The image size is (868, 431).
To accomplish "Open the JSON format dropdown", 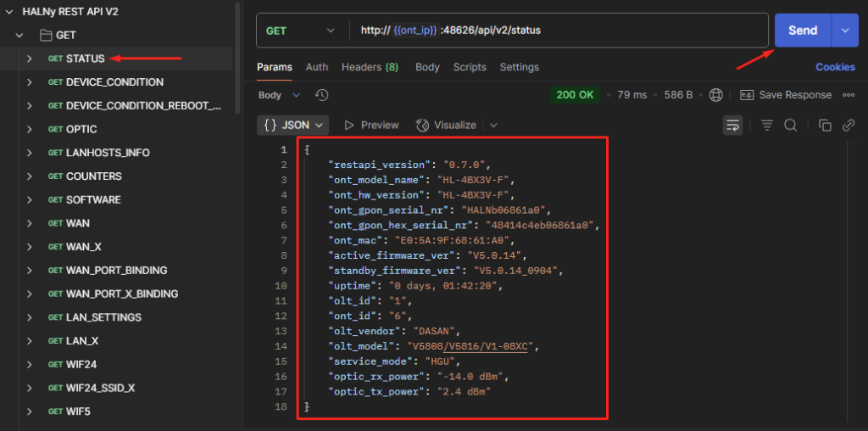I will (x=292, y=126).
